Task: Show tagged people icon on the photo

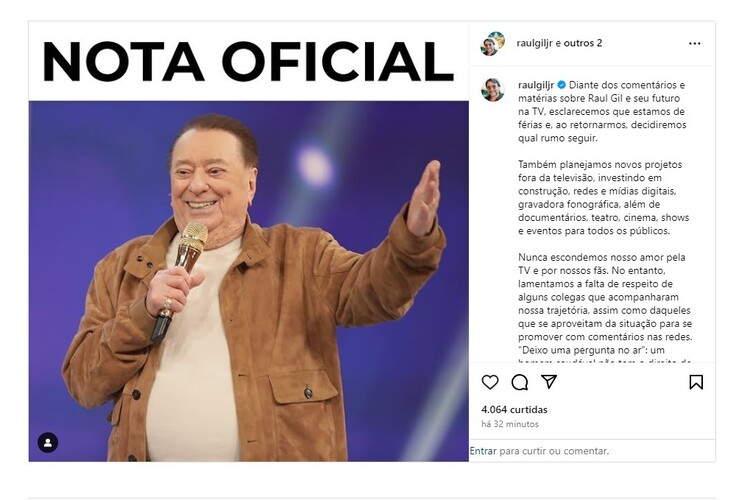Action: (x=48, y=443)
